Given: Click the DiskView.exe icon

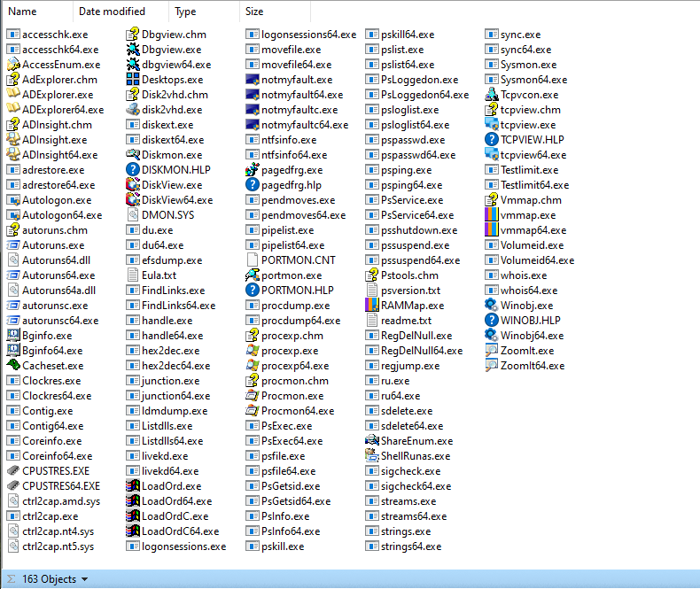Looking at the screenshot, I should coord(133,185).
